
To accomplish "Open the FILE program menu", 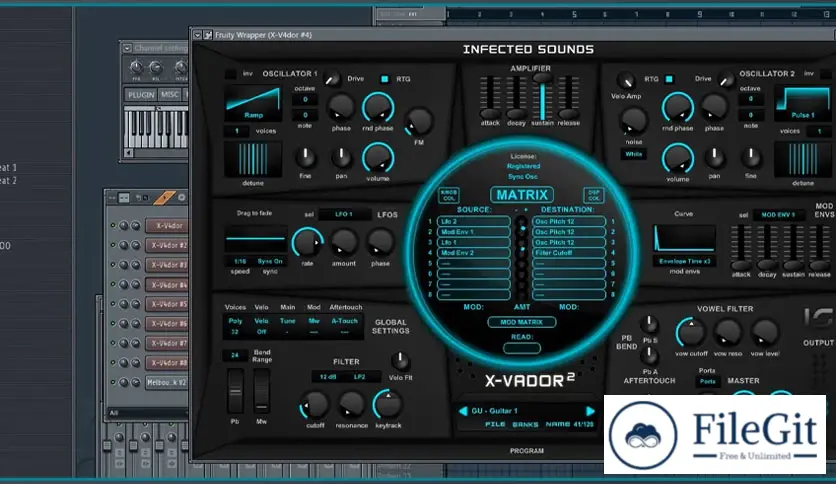I will coord(495,424).
